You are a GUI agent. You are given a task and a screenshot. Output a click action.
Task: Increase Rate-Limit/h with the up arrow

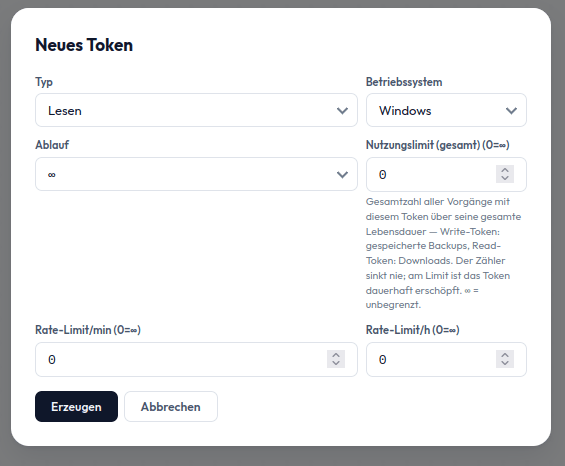point(505,355)
